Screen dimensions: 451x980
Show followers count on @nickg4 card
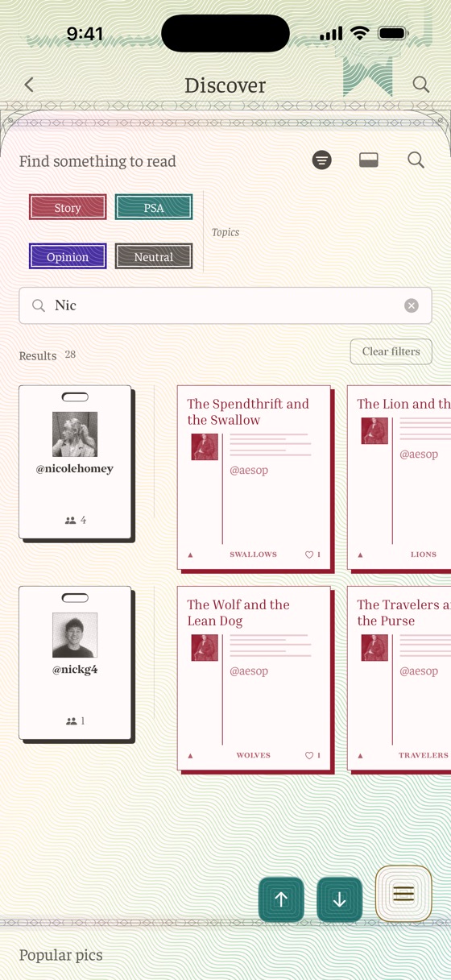coord(75,721)
